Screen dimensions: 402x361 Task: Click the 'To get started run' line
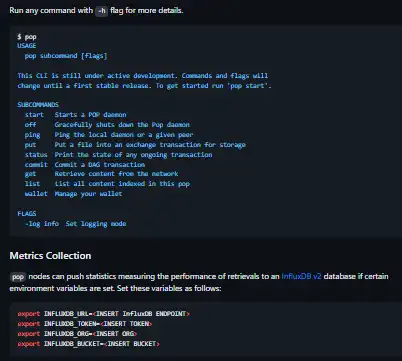[144, 86]
